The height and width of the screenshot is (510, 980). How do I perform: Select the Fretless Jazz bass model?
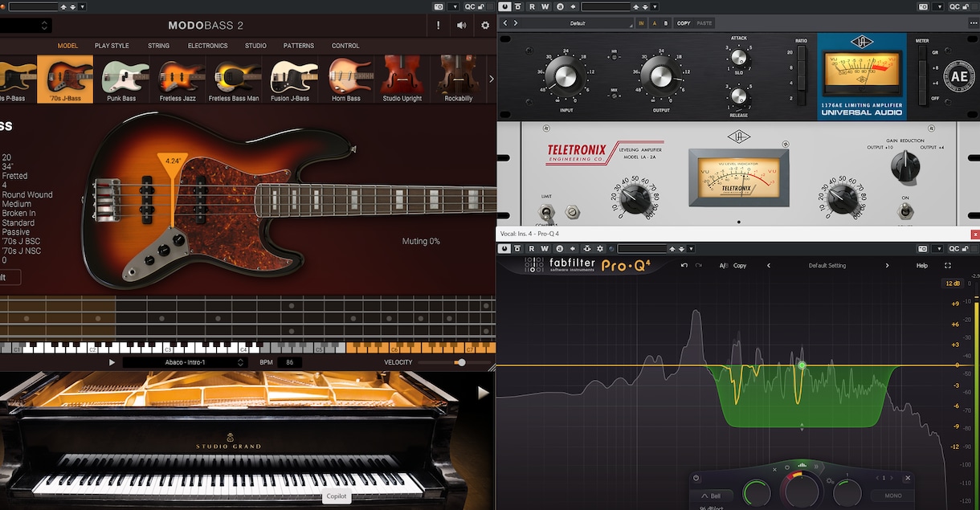[178, 80]
